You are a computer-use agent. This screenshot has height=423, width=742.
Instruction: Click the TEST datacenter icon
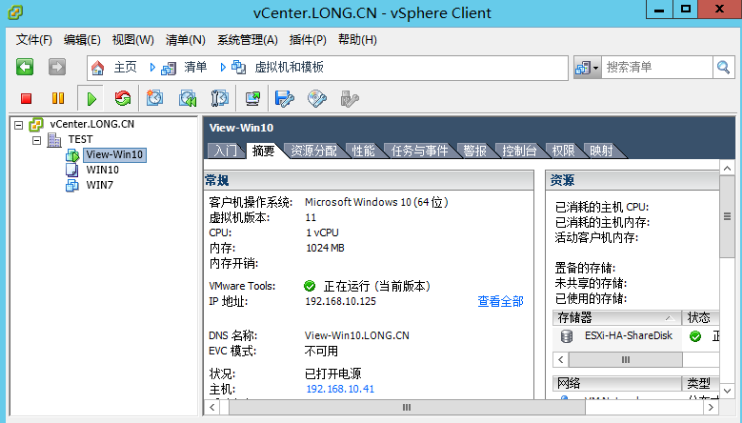pos(54,140)
